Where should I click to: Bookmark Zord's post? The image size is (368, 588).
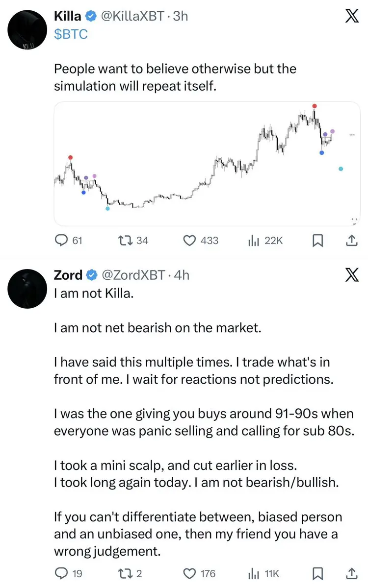click(317, 573)
